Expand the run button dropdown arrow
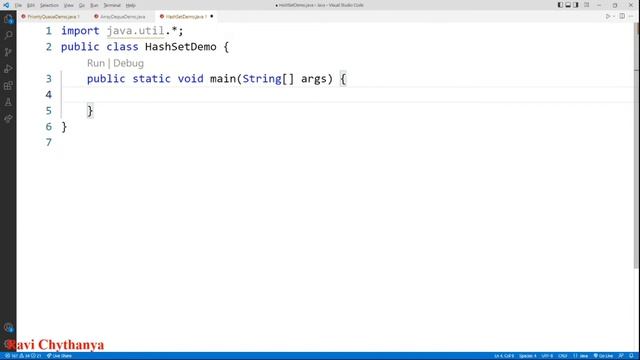Screen dimensions: 640x360 (x=613, y=17)
